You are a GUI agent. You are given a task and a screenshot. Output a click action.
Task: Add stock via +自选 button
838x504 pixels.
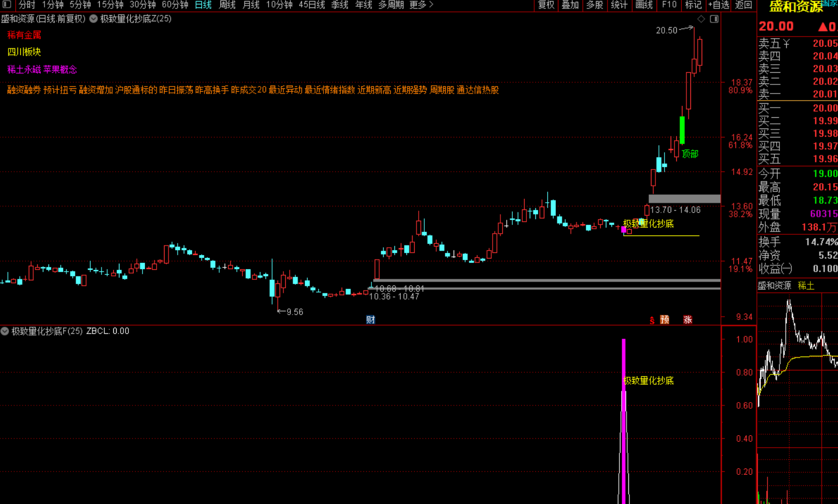[x=719, y=5]
